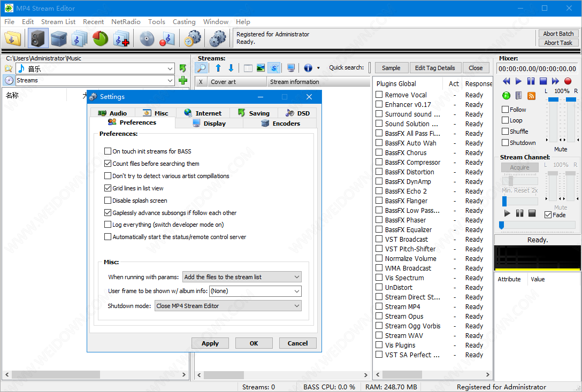Screen dimensions: 582x392
Task: Click the green plus icon beside Streams dropdown
Action: pos(182,80)
